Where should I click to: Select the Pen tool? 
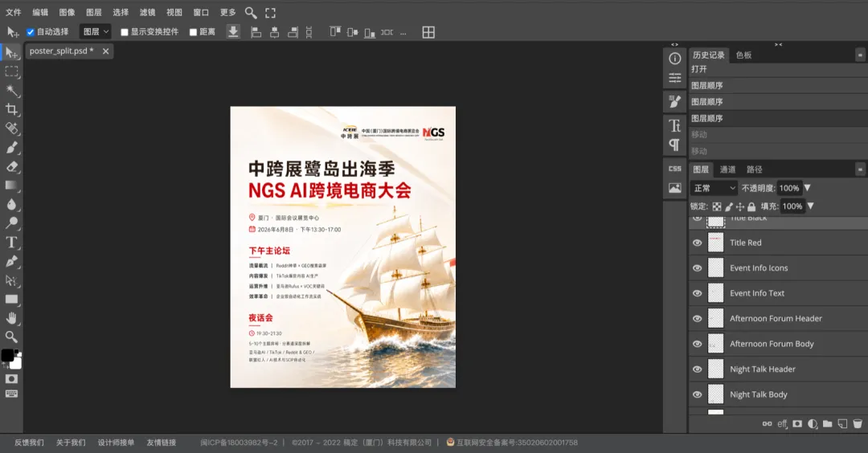11,261
